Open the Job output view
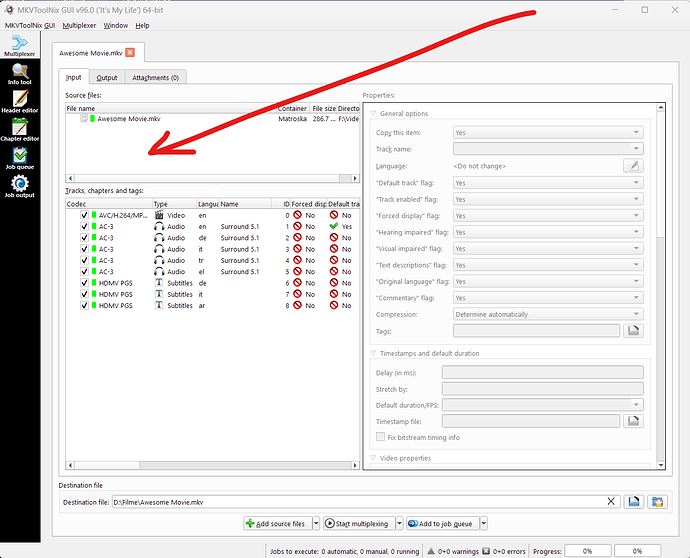This screenshot has width=690, height=558. (x=20, y=187)
